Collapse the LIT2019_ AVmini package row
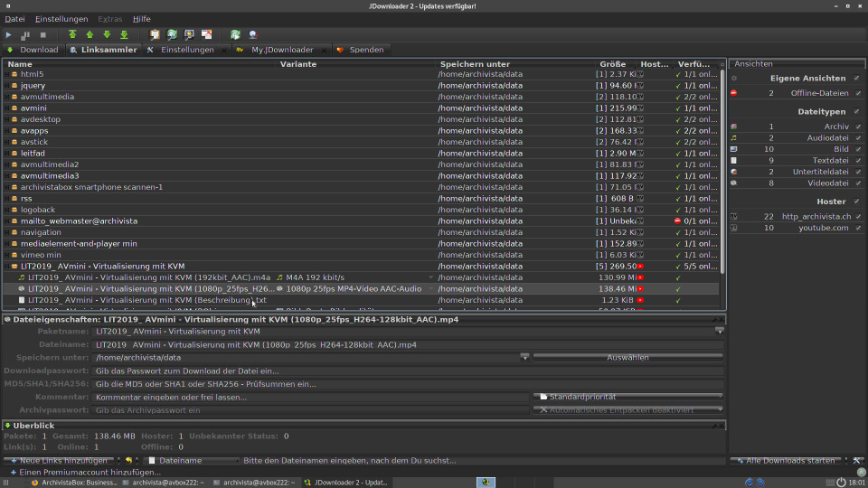 (7, 266)
